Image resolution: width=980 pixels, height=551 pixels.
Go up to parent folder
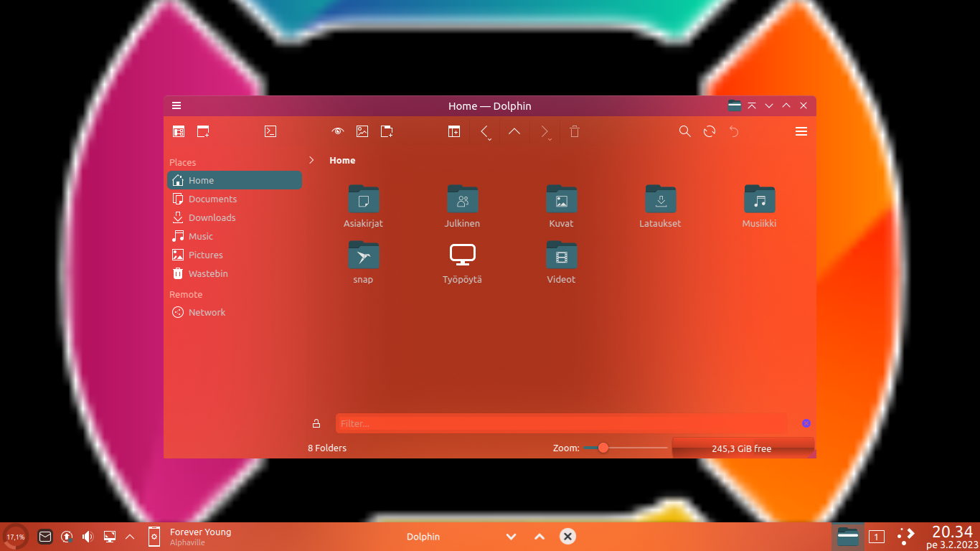[514, 131]
